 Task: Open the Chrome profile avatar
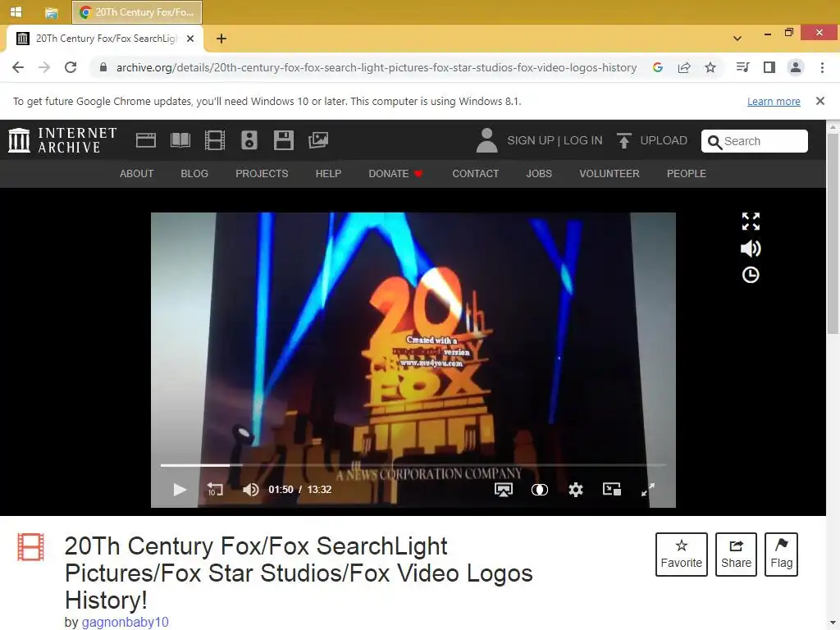(x=796, y=67)
